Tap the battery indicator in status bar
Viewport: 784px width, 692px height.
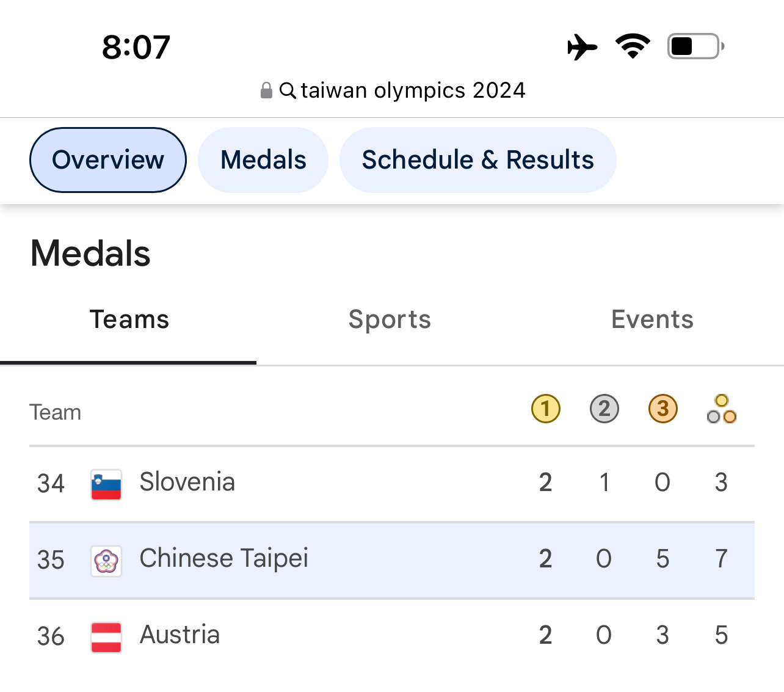695,46
